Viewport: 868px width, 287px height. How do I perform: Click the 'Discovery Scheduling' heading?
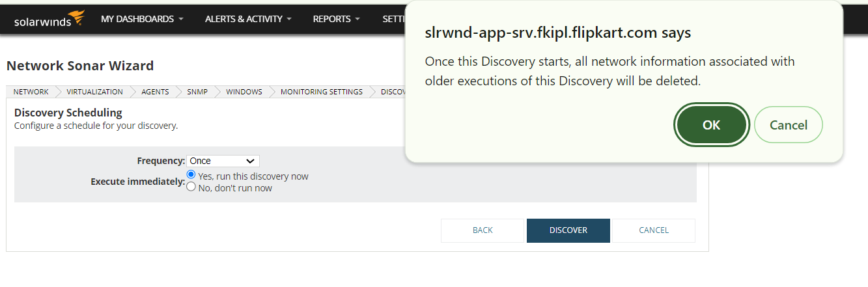[68, 113]
